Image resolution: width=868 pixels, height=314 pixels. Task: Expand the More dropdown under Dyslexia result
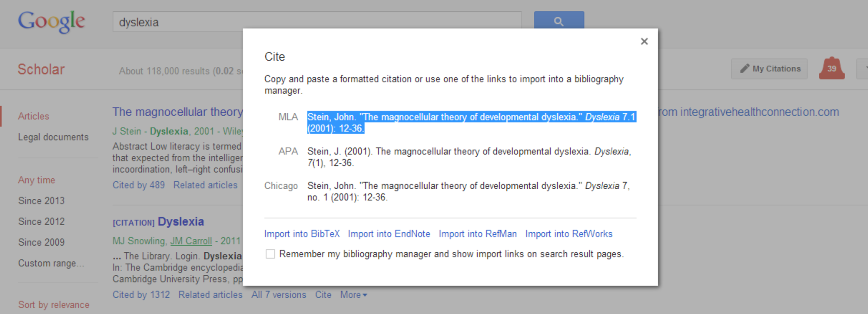[x=354, y=295]
